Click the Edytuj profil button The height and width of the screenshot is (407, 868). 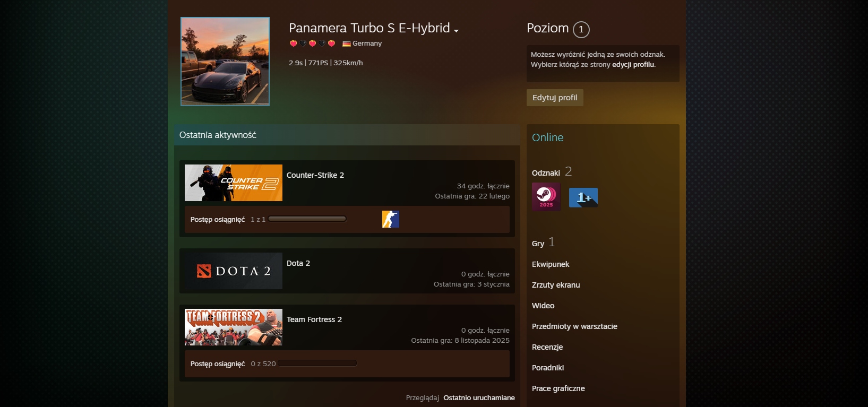555,98
